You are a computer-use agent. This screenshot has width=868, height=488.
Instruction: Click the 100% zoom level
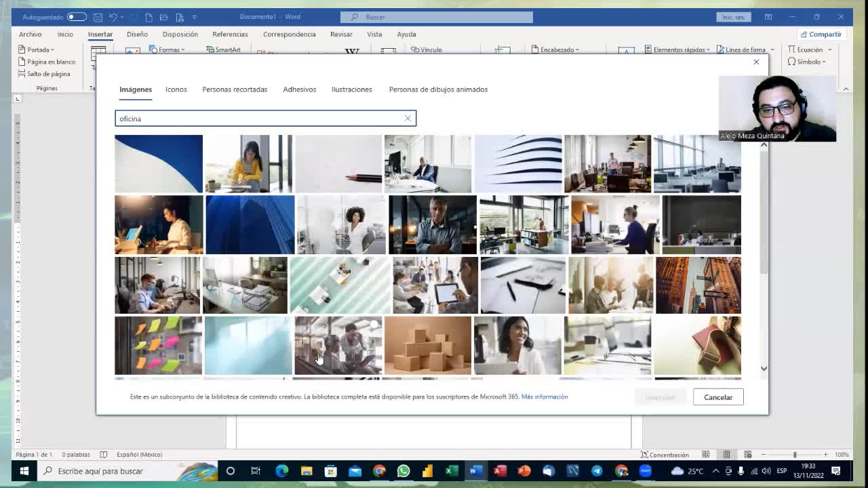[x=842, y=455]
